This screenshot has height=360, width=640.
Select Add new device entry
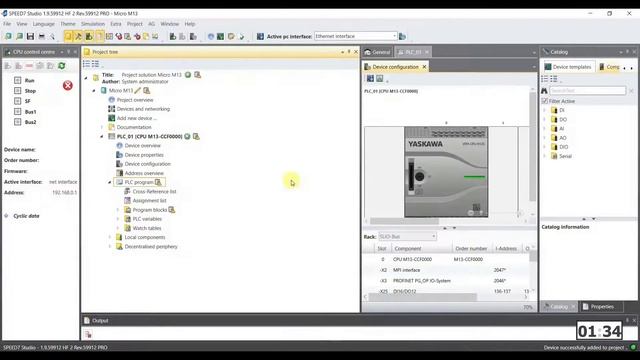pyautogui.click(x=137, y=118)
